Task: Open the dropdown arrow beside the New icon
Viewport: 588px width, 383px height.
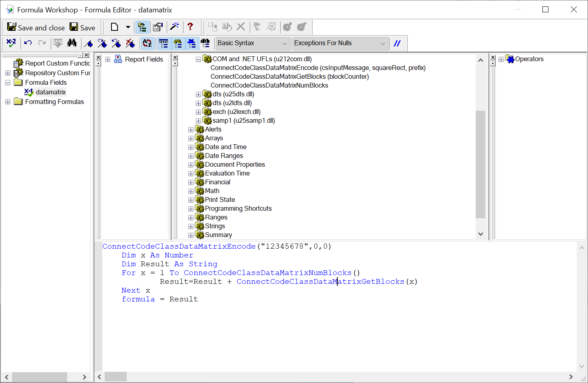Action: pyautogui.click(x=128, y=27)
